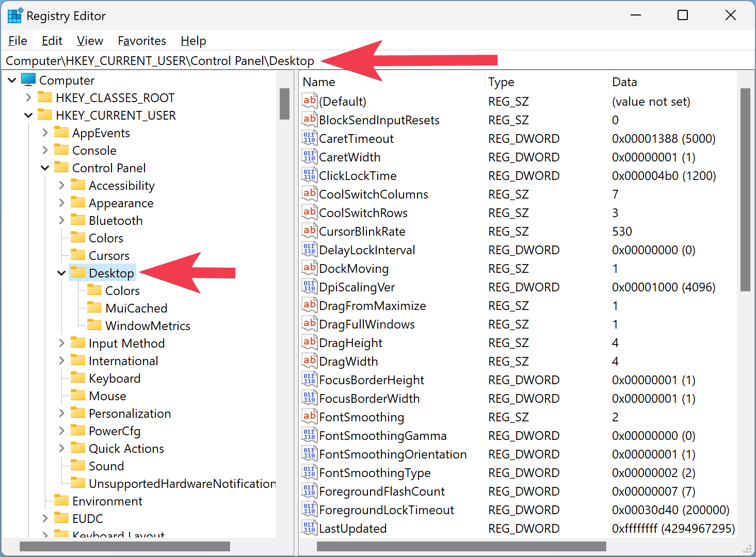Select the Appearance key in tree
Screen dimensions: 756x557
click(x=121, y=203)
